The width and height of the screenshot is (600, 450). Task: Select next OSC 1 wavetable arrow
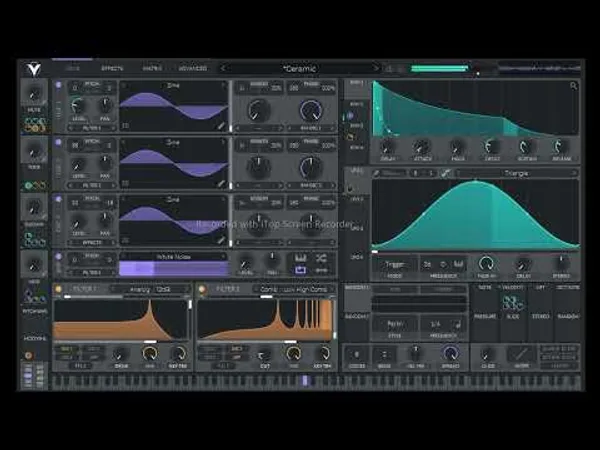[x=224, y=86]
